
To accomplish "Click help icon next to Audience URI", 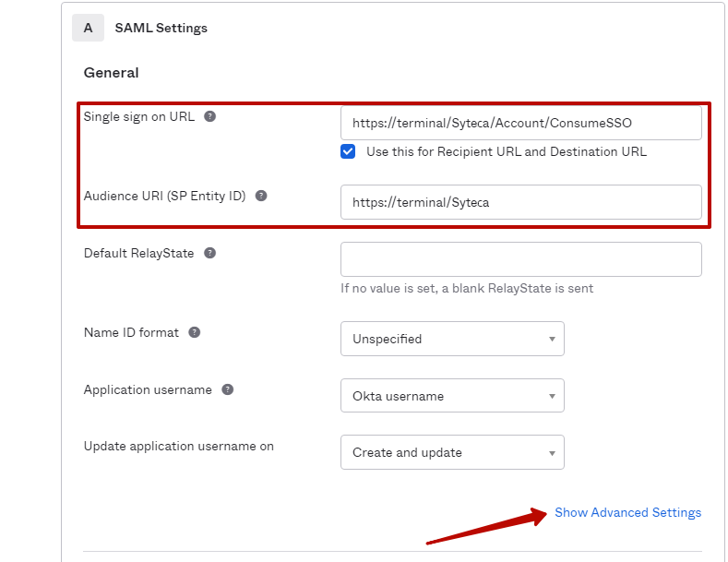I will [x=261, y=196].
